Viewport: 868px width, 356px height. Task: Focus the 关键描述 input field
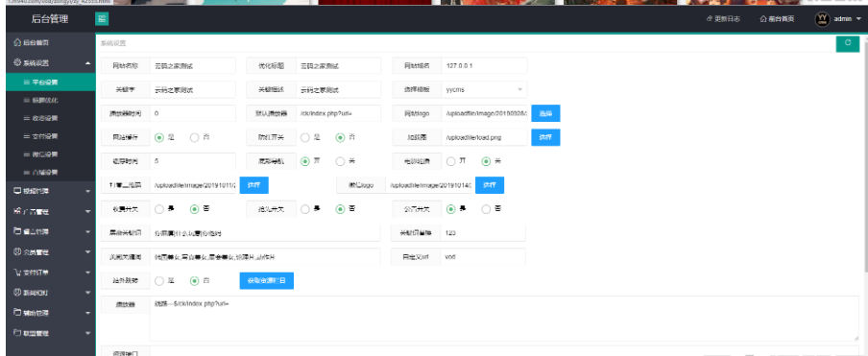point(338,89)
